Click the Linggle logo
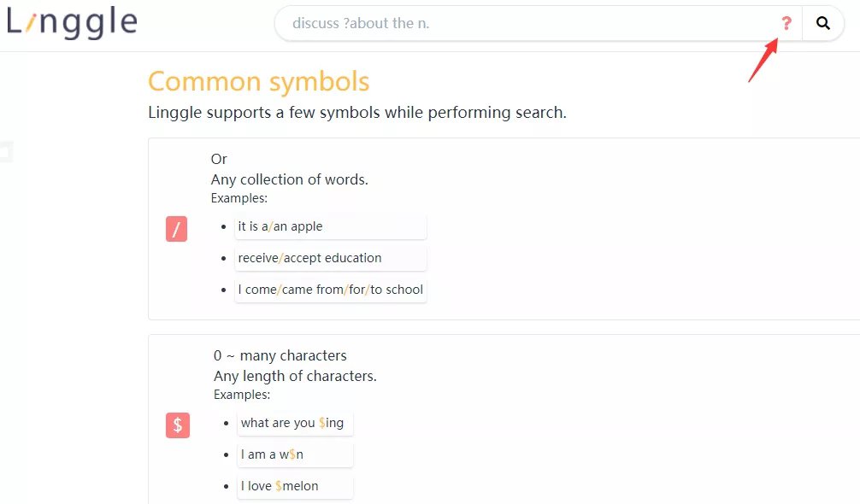Viewport: 860px width, 504px height. point(72,22)
